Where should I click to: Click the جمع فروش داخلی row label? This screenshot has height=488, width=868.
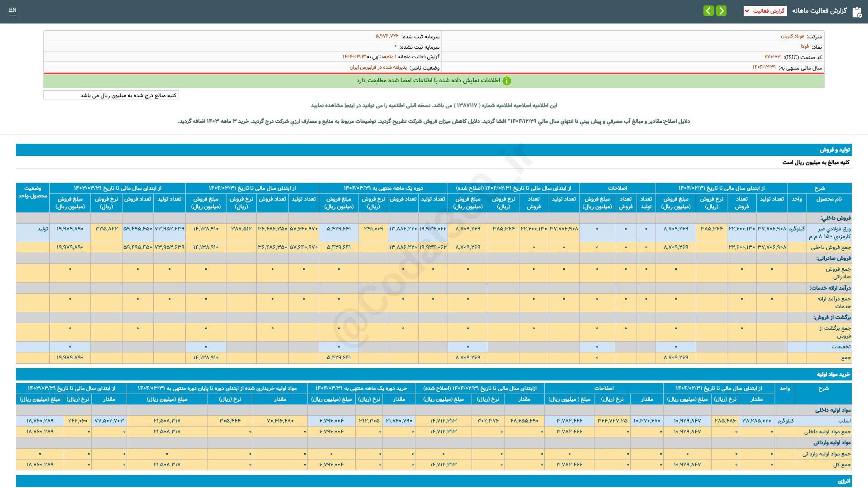pos(830,248)
